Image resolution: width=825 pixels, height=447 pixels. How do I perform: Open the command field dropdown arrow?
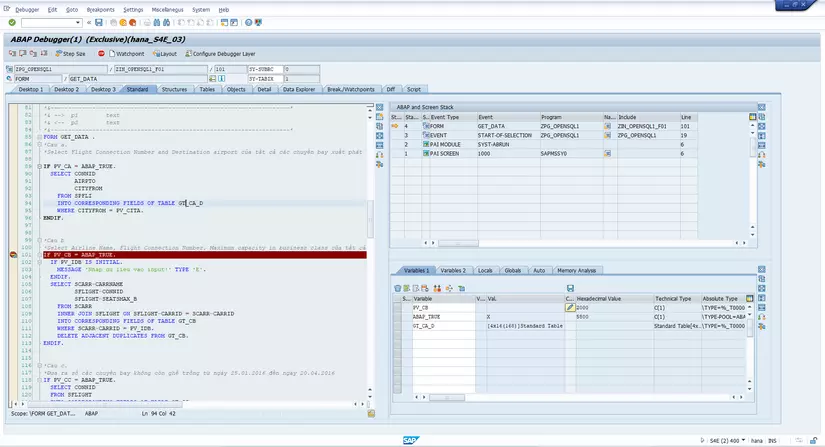coord(78,21)
